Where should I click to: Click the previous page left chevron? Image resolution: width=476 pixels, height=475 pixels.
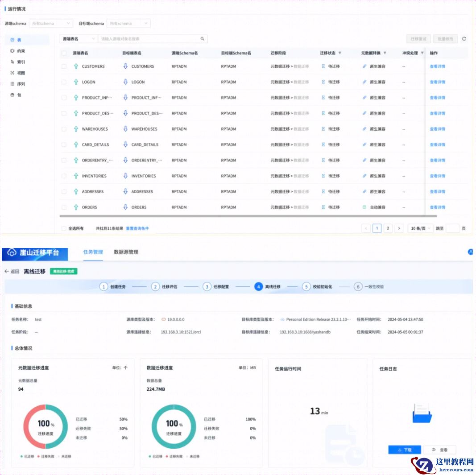(x=366, y=228)
